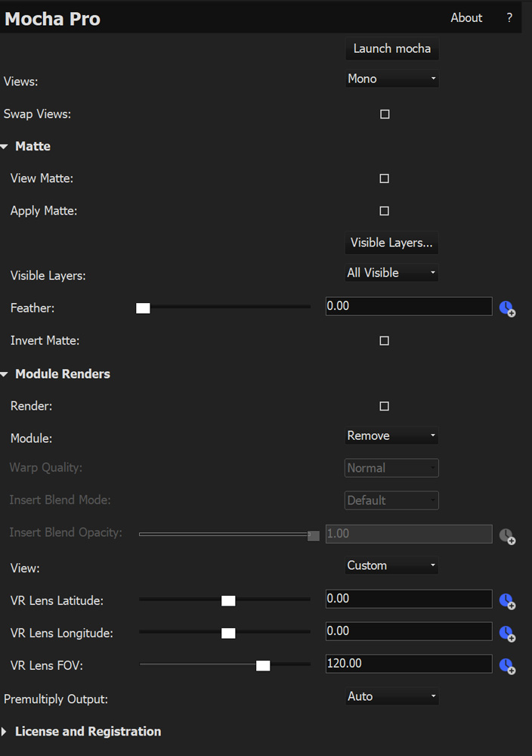
Task: Open the About link
Action: (466, 18)
